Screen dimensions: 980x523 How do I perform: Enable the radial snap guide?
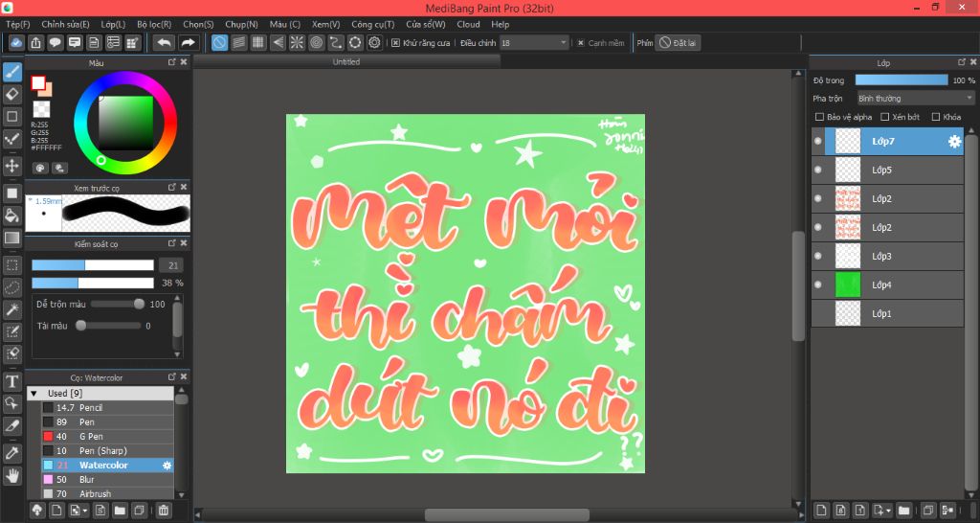tap(297, 42)
